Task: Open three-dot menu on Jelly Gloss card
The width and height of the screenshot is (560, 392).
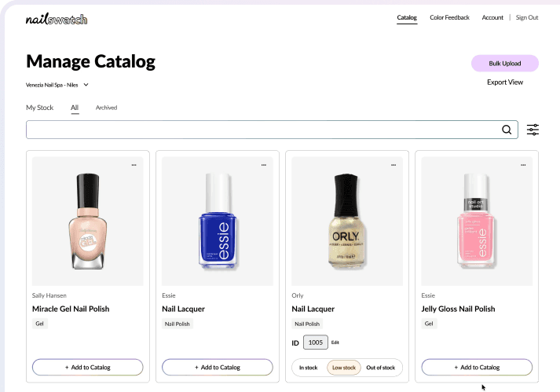Action: 523,165
